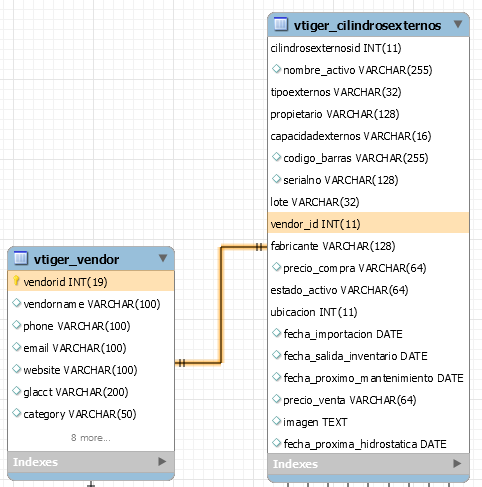This screenshot has height=487, width=482.
Task: Select the fecha_salida_inventario DATE column
Action: (368, 356)
